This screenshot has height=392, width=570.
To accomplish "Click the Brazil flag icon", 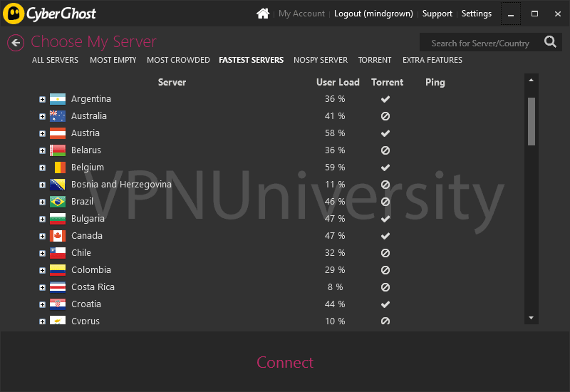I will click(58, 202).
